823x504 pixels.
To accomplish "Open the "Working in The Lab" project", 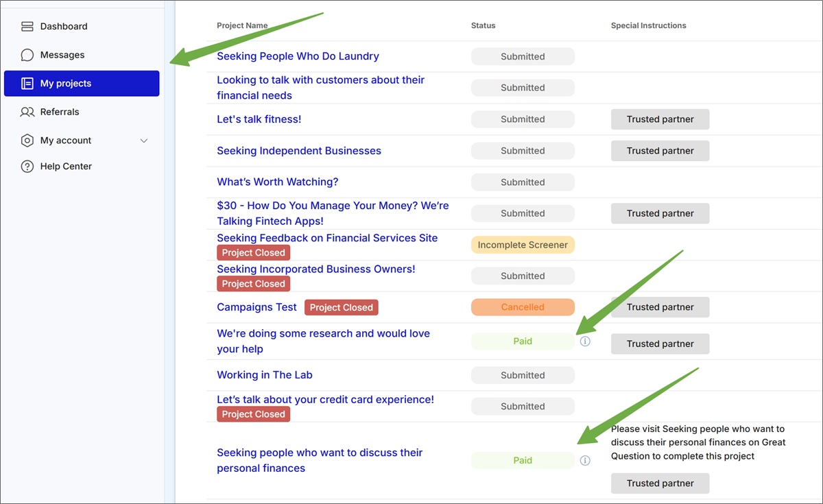I will [264, 375].
